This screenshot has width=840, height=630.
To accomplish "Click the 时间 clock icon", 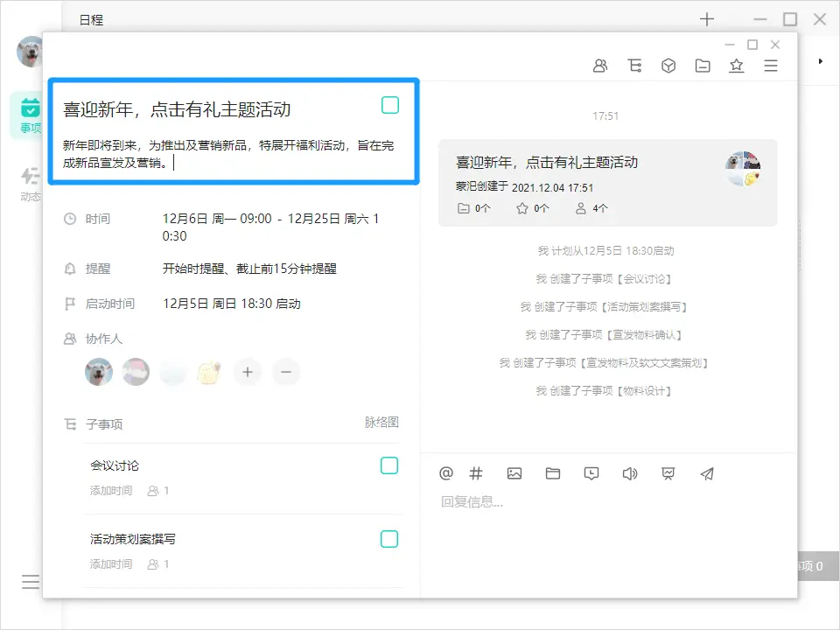I will pyautogui.click(x=70, y=219).
